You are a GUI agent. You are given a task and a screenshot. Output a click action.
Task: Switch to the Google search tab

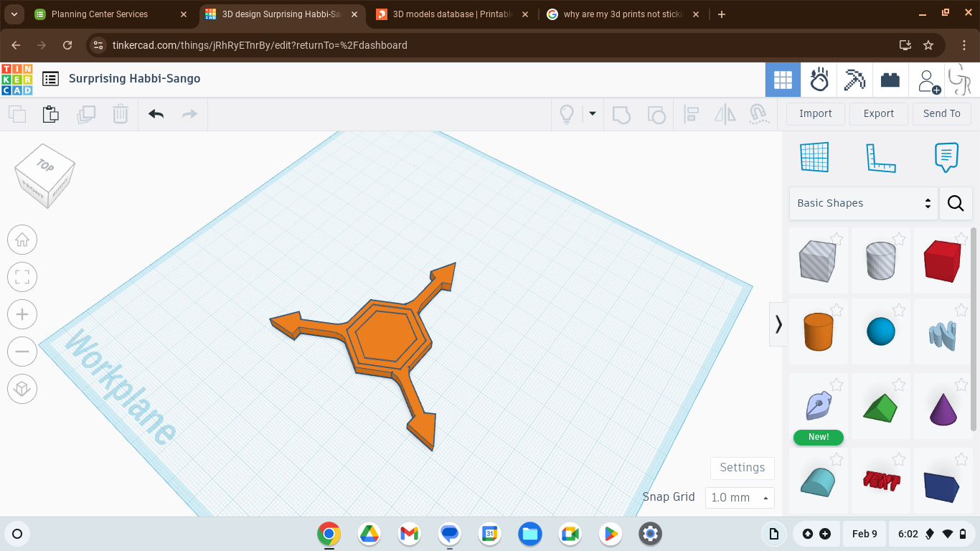623,14
